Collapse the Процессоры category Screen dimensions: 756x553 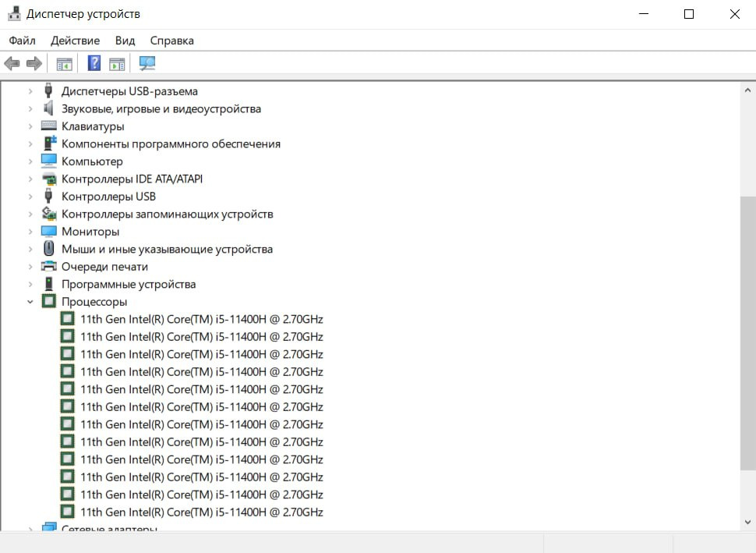(30, 302)
